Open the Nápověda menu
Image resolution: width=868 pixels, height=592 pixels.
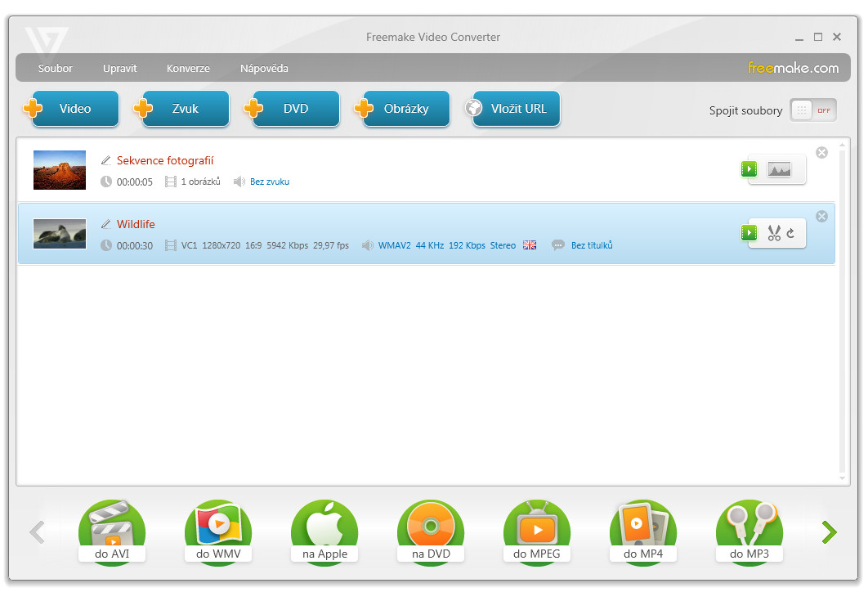(264, 68)
